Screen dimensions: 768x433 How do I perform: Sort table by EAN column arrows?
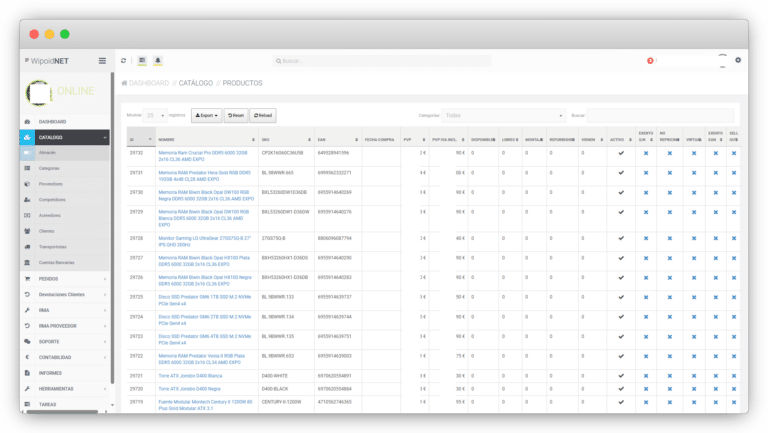pos(356,140)
